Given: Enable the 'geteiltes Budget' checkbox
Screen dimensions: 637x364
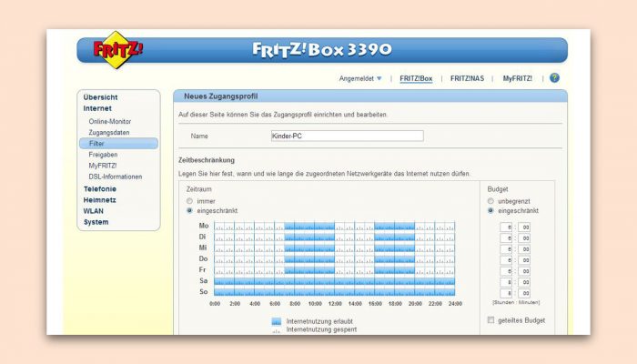Looking at the screenshot, I should pos(490,320).
